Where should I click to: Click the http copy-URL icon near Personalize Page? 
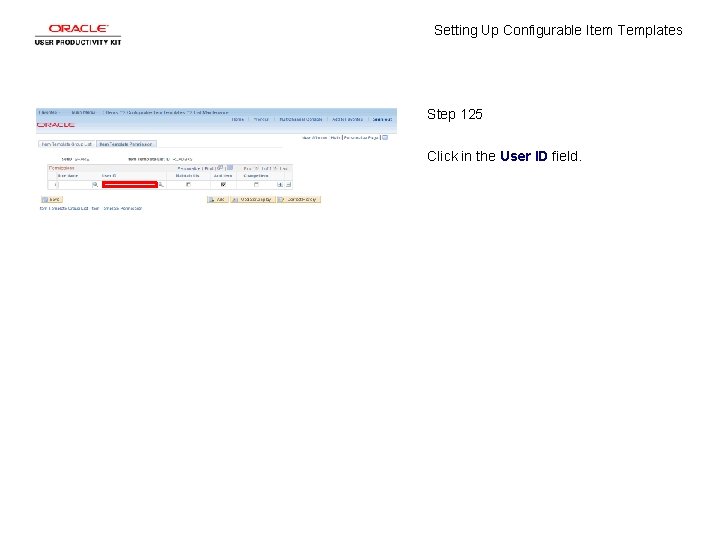click(385, 137)
